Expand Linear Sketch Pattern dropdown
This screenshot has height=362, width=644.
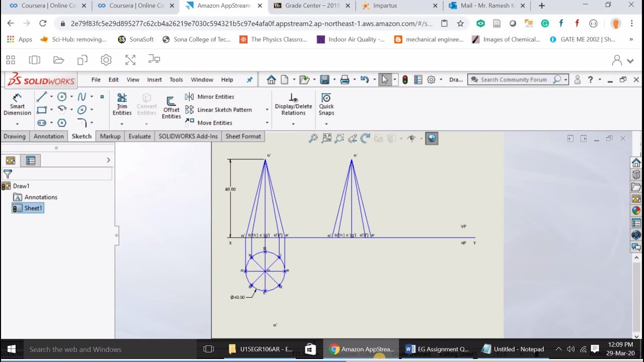[267, 110]
